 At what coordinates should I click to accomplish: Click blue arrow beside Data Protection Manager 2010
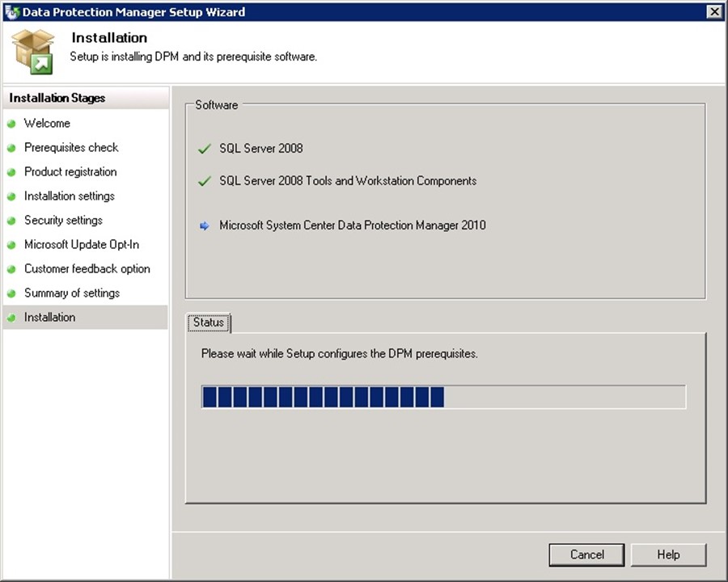point(205,226)
